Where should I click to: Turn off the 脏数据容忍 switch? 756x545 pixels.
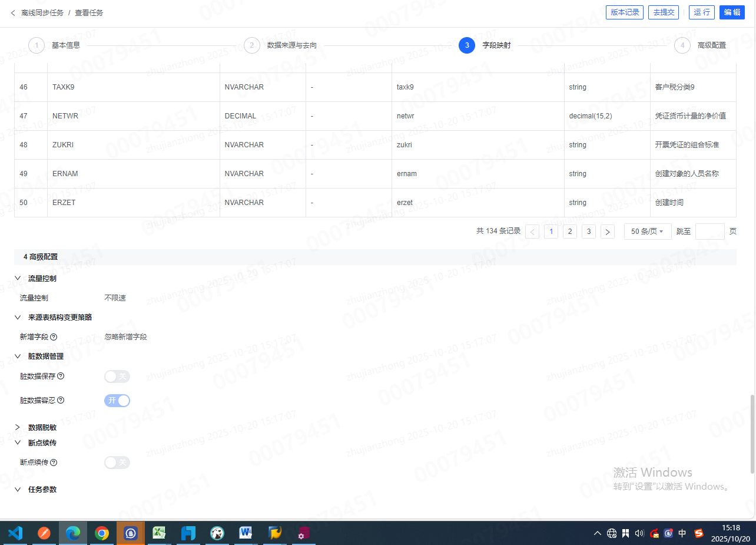pyautogui.click(x=117, y=401)
